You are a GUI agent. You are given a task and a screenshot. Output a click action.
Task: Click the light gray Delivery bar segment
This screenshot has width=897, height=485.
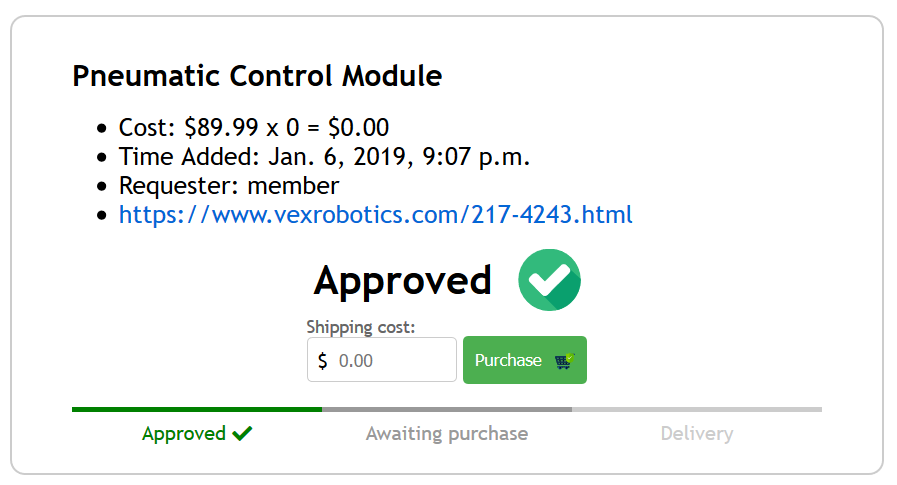(x=697, y=410)
